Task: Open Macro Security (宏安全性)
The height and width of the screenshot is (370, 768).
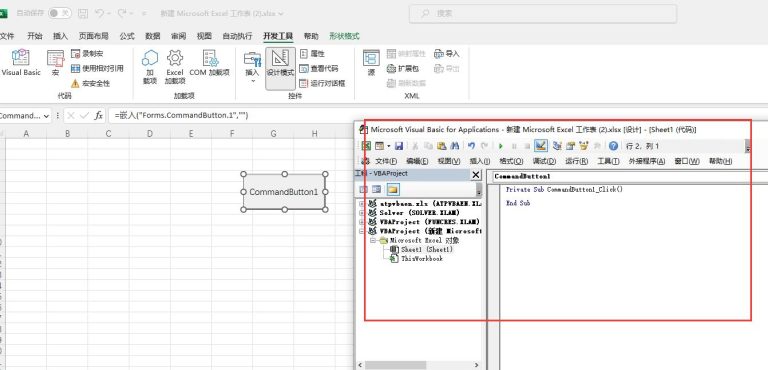Action: pyautogui.click(x=91, y=83)
